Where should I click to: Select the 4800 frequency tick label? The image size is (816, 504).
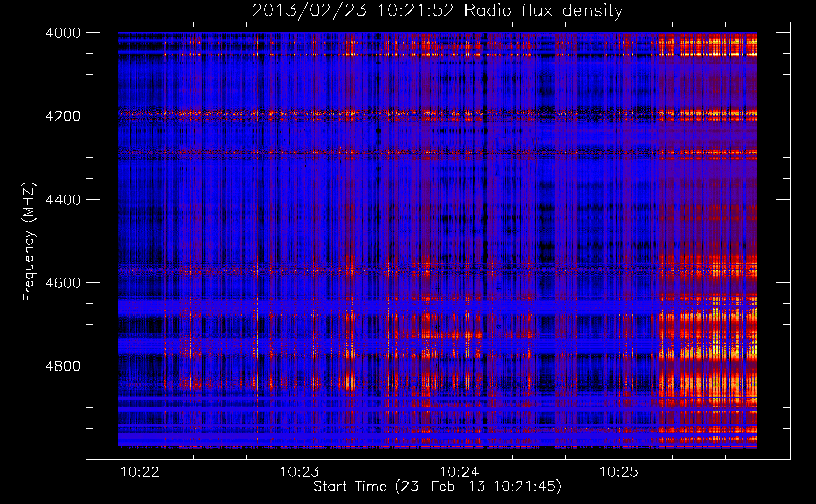[x=63, y=366]
